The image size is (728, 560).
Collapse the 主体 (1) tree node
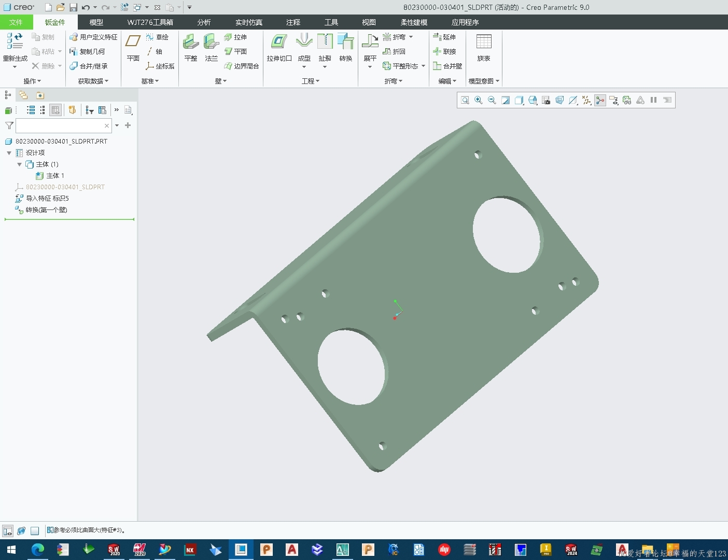point(19,164)
